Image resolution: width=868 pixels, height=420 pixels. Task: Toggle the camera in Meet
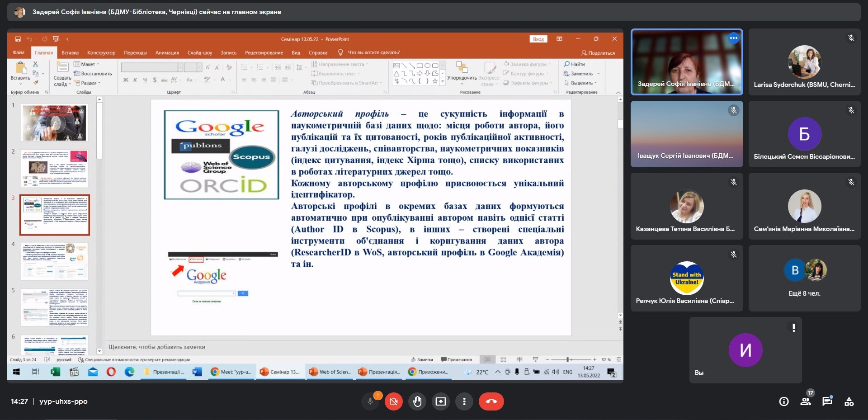(394, 401)
